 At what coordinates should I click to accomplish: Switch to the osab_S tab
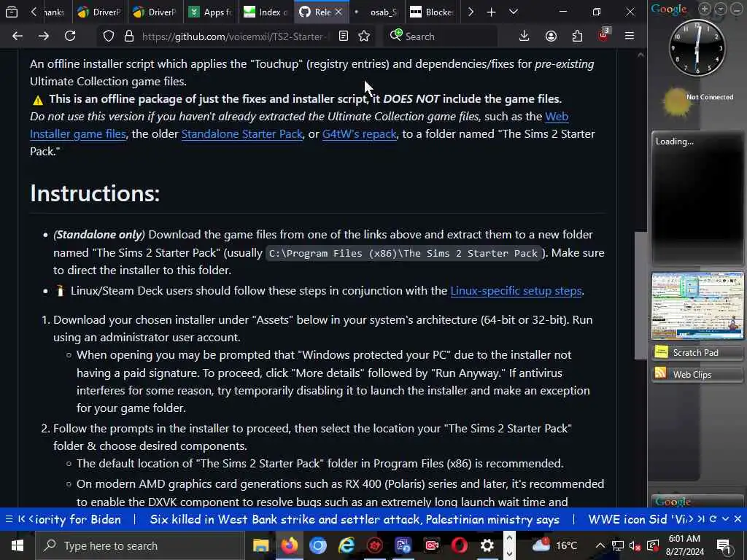point(376,12)
